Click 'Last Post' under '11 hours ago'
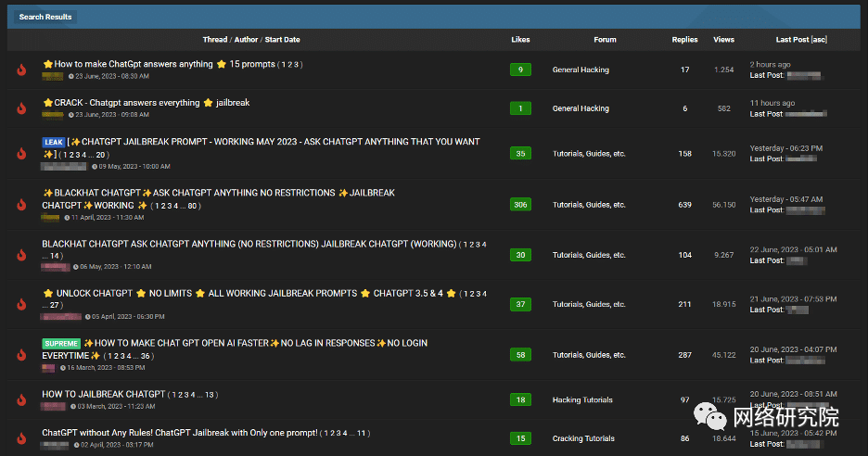The height and width of the screenshot is (456, 868). 767,114
